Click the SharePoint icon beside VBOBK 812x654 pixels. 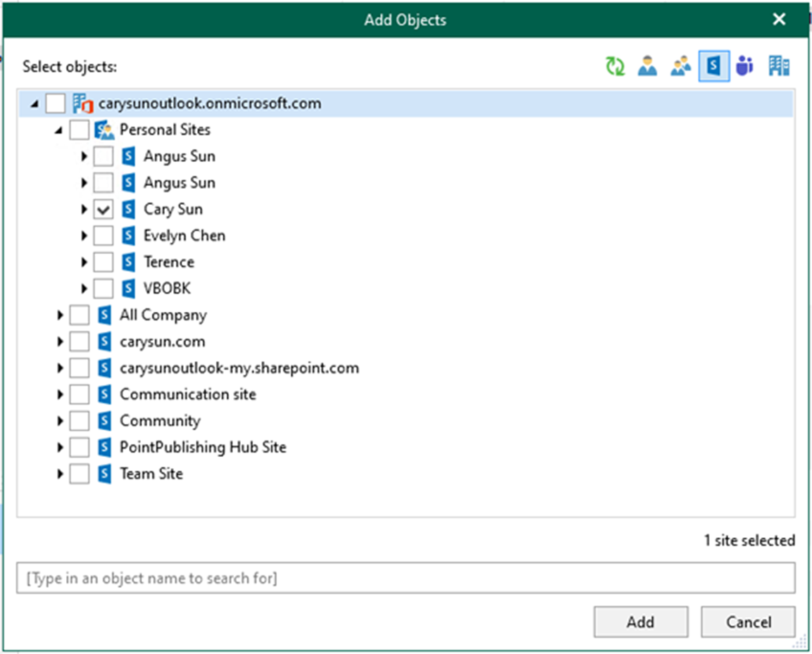click(128, 289)
